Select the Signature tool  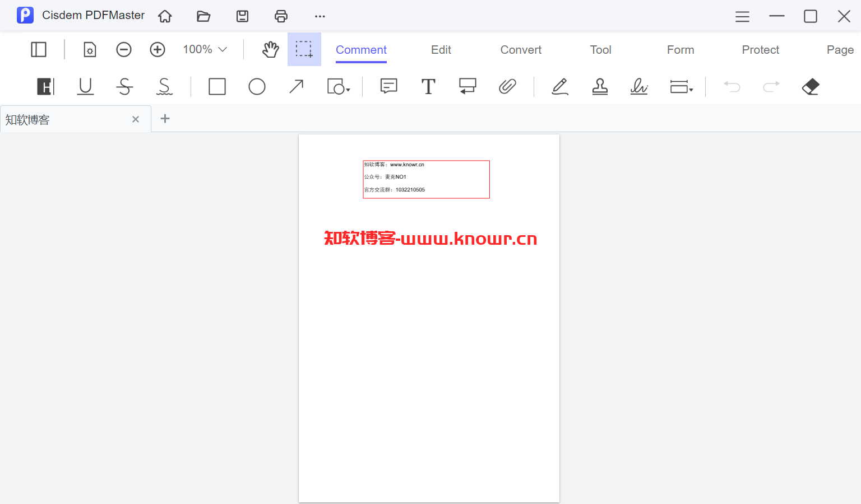pos(639,86)
